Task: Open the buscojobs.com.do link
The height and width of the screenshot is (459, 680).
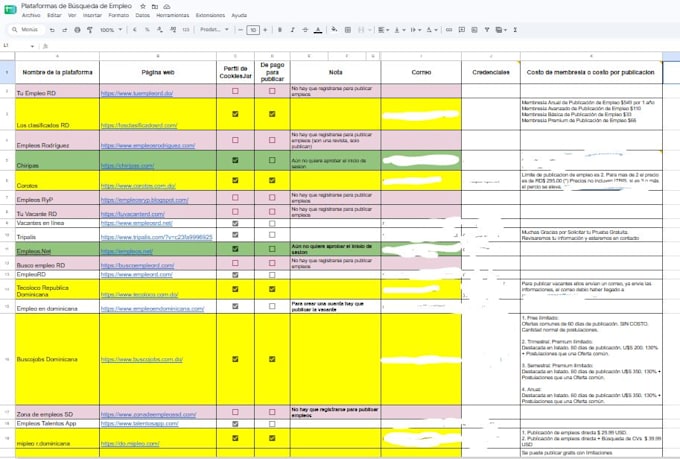Action: click(x=142, y=359)
